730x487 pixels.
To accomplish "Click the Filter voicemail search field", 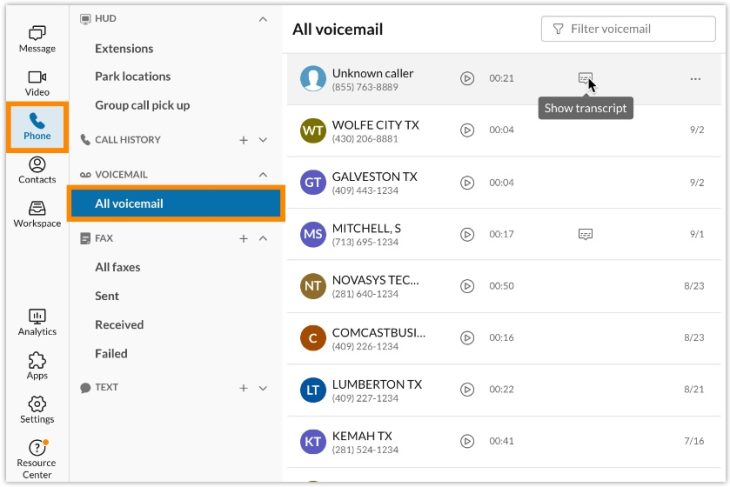I will tap(628, 29).
